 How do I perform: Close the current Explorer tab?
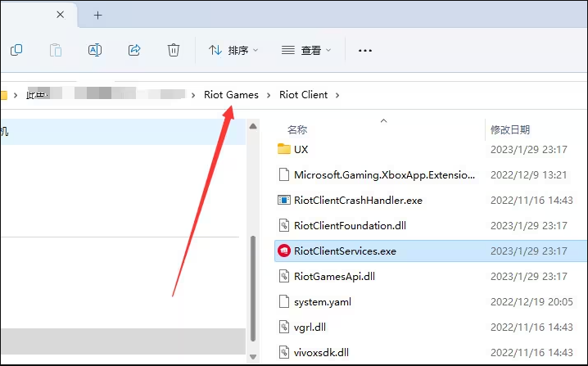tap(61, 15)
